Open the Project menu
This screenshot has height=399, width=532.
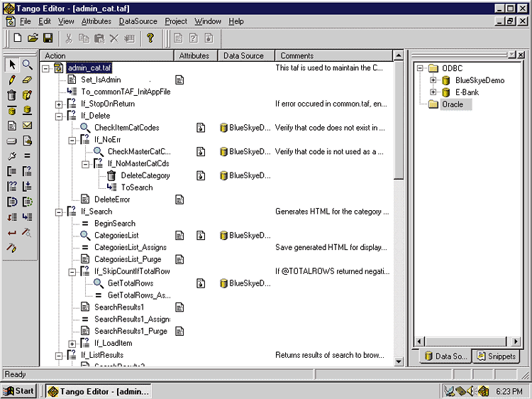pos(176,21)
